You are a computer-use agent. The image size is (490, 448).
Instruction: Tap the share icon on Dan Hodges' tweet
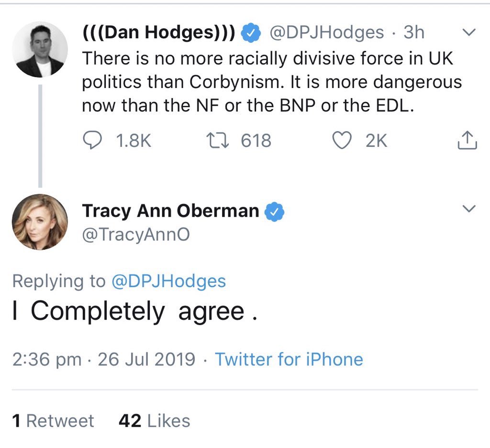tap(468, 140)
